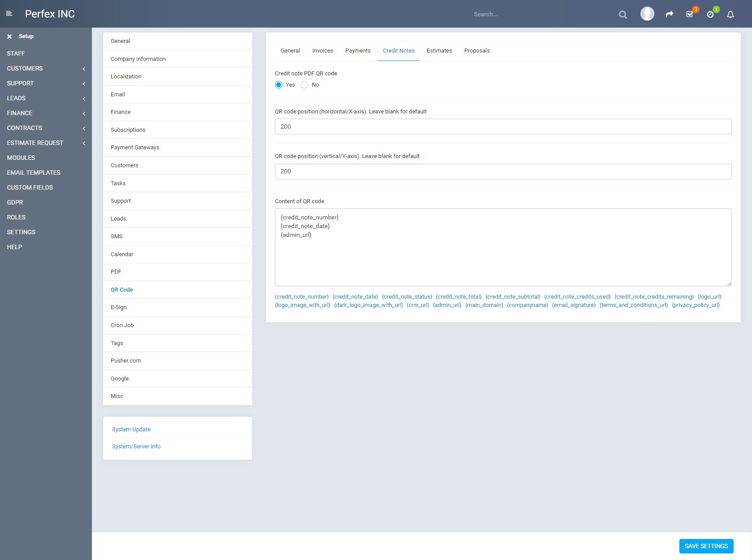Switch to the Proposals tab
The height and width of the screenshot is (560, 752).
pyautogui.click(x=477, y=51)
